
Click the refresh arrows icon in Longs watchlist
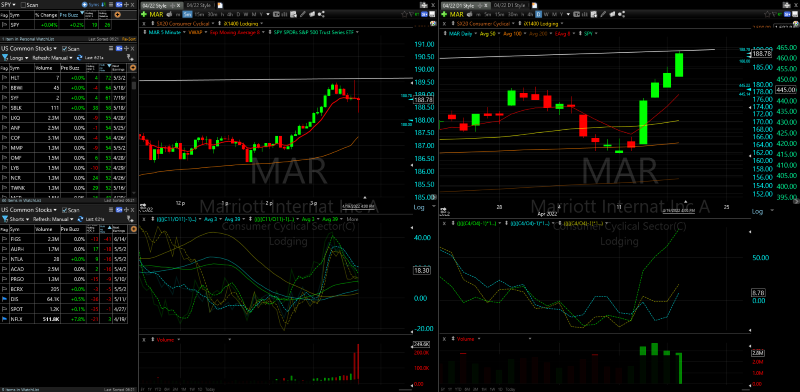[80, 58]
